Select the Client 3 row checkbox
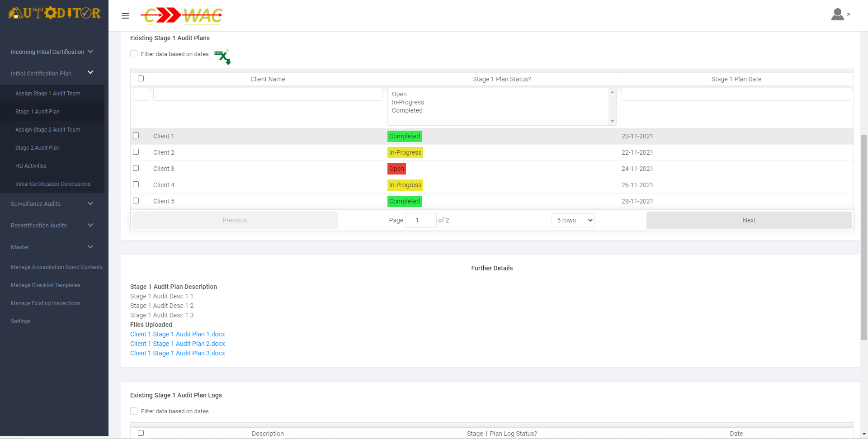Viewport: 868px width, 439px height. 136,168
